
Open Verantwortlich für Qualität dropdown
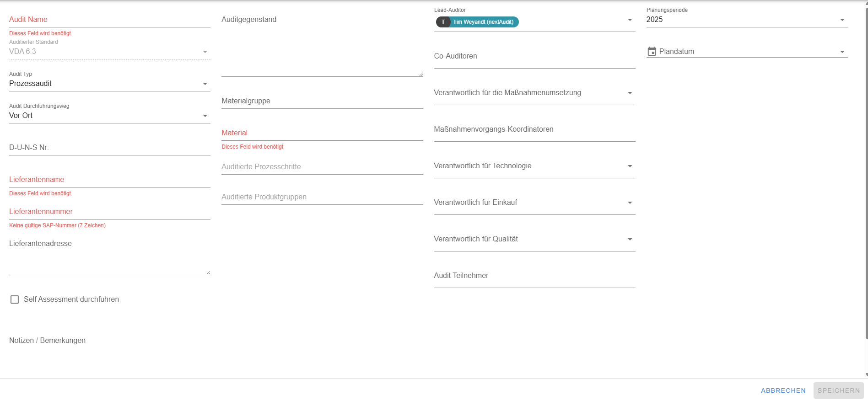(x=630, y=239)
